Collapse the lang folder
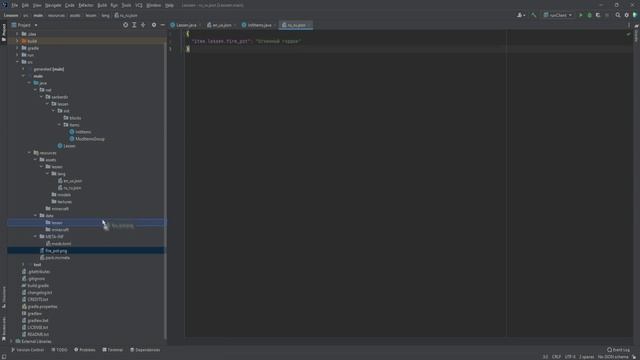640x360 pixels. pos(47,173)
